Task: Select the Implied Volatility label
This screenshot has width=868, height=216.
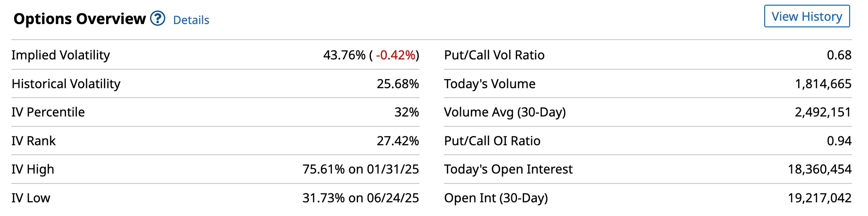Action: point(60,55)
